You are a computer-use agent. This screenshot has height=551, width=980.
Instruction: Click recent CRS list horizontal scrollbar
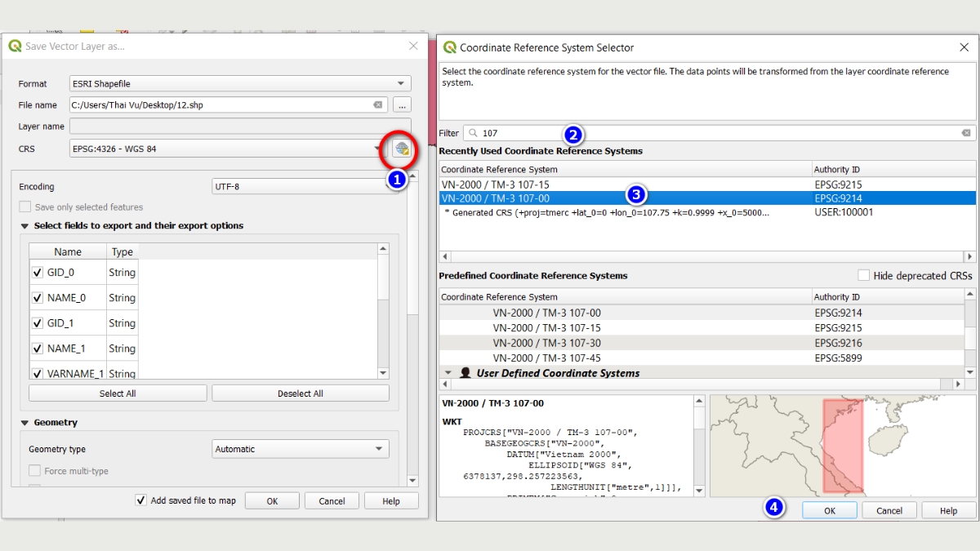(707, 256)
